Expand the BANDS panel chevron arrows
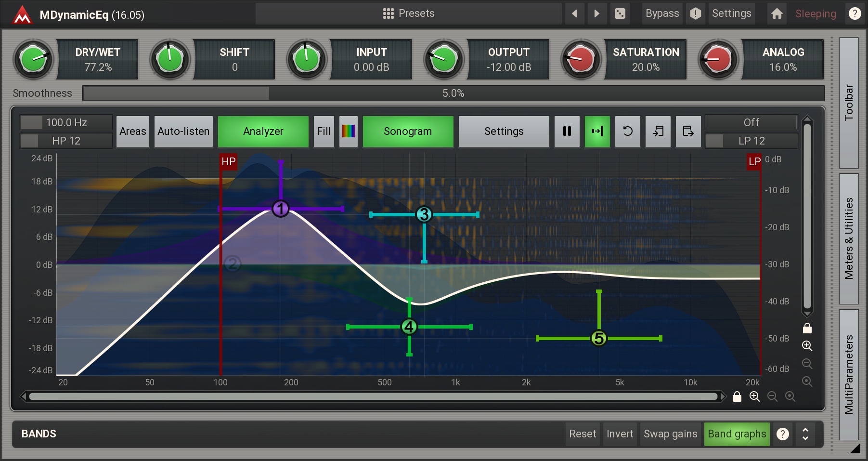This screenshot has height=461, width=868. [x=805, y=434]
